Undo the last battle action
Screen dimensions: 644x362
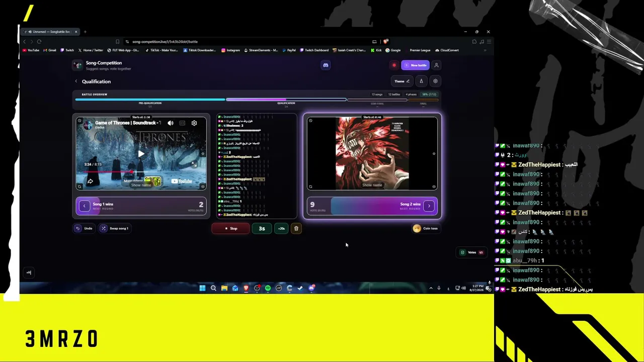coord(85,228)
